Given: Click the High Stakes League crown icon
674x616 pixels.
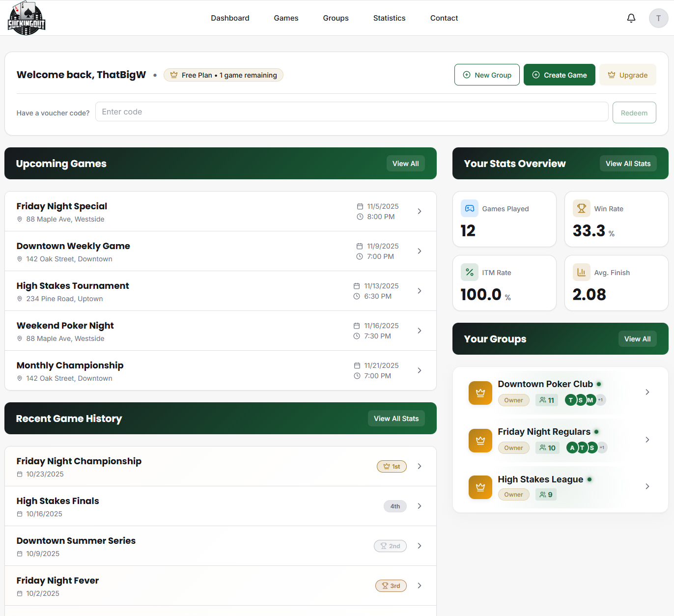Looking at the screenshot, I should pyautogui.click(x=480, y=487).
